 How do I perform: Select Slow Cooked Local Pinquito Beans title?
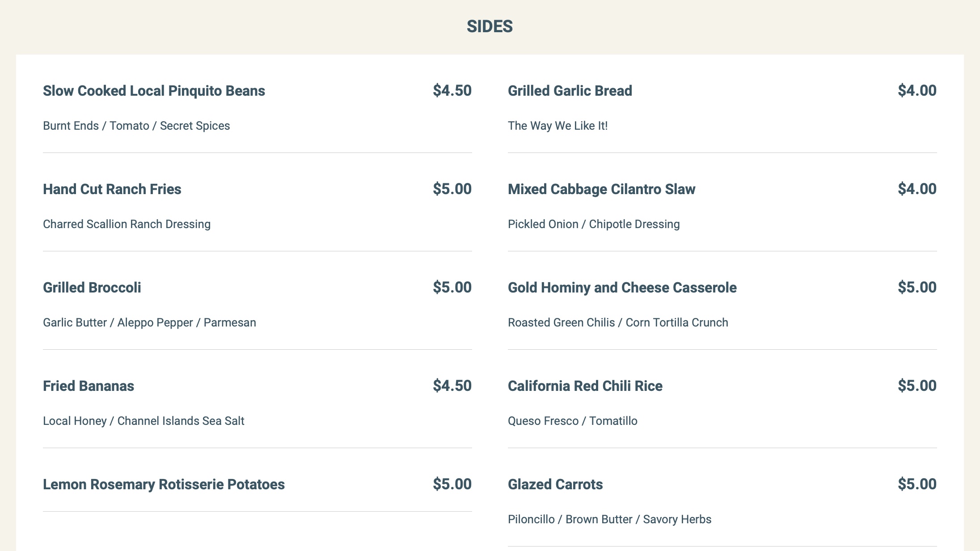[154, 91]
